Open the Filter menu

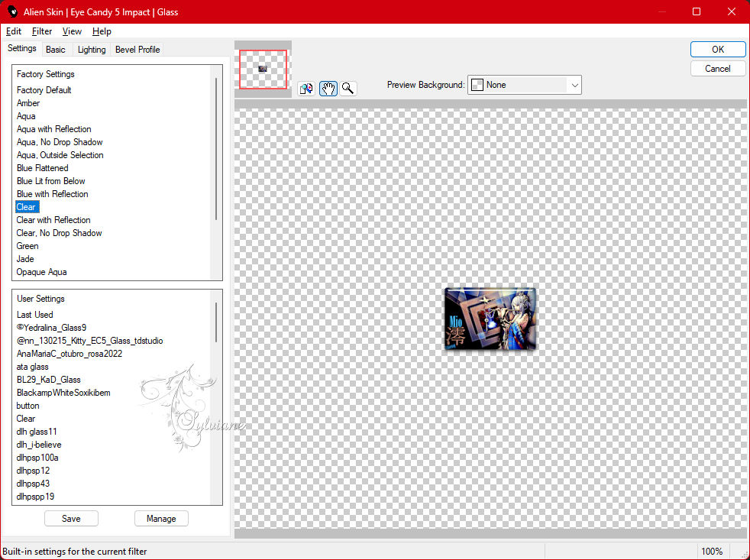tap(41, 31)
